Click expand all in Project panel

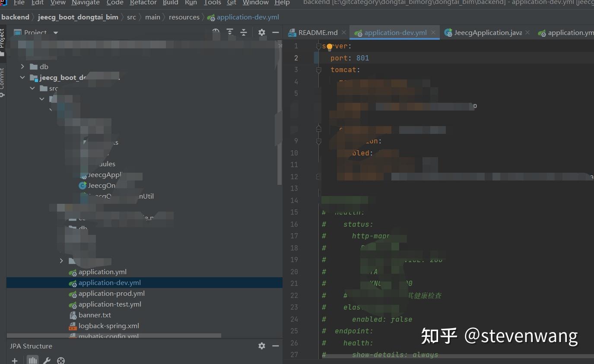coord(230,32)
